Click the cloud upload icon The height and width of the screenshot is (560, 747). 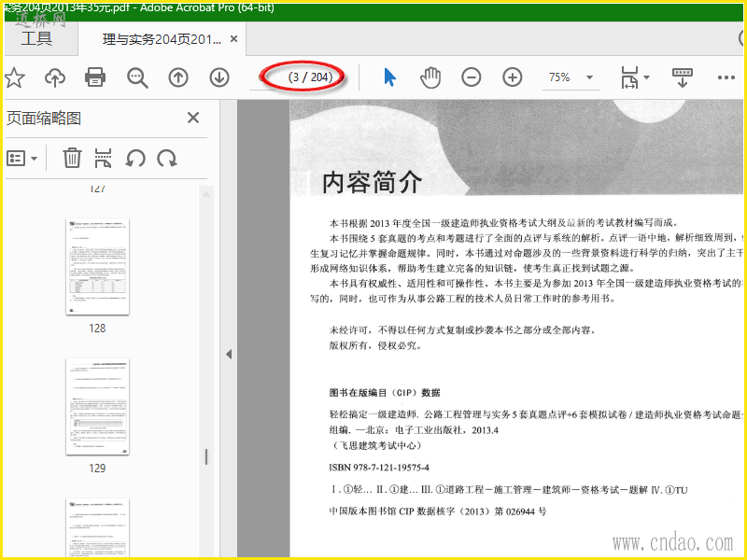click(x=55, y=77)
